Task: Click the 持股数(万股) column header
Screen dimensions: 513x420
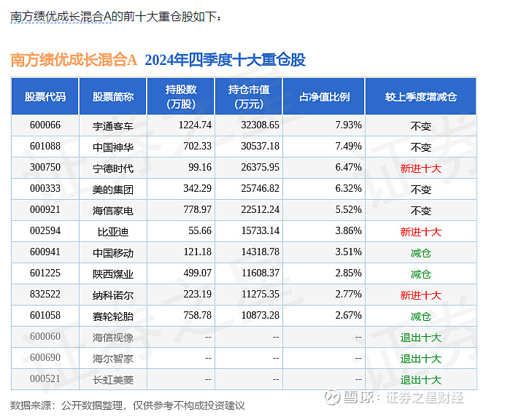Action: tap(181, 97)
